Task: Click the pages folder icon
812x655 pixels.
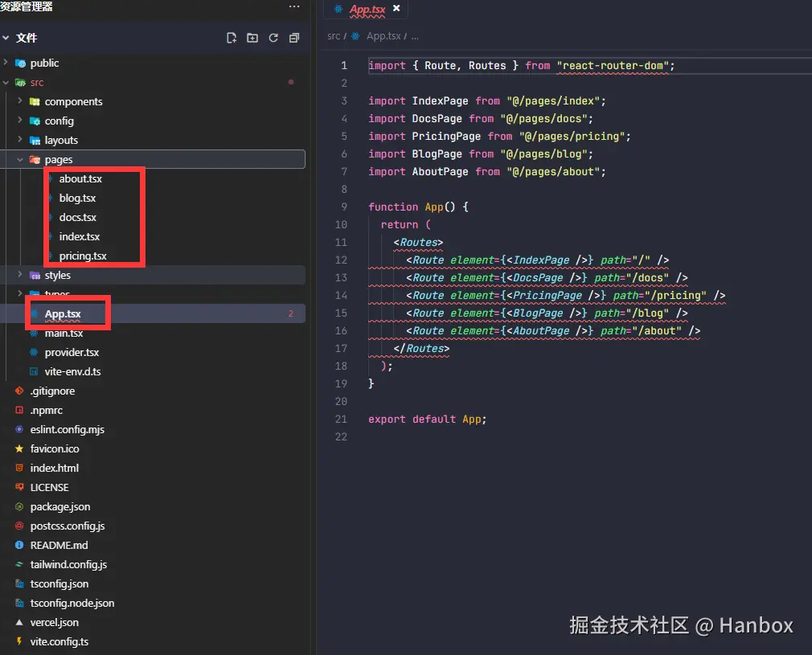Action: pos(35,159)
